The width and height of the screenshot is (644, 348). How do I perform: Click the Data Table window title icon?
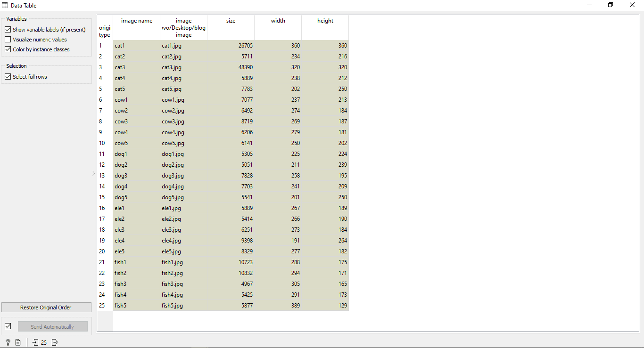click(5, 5)
